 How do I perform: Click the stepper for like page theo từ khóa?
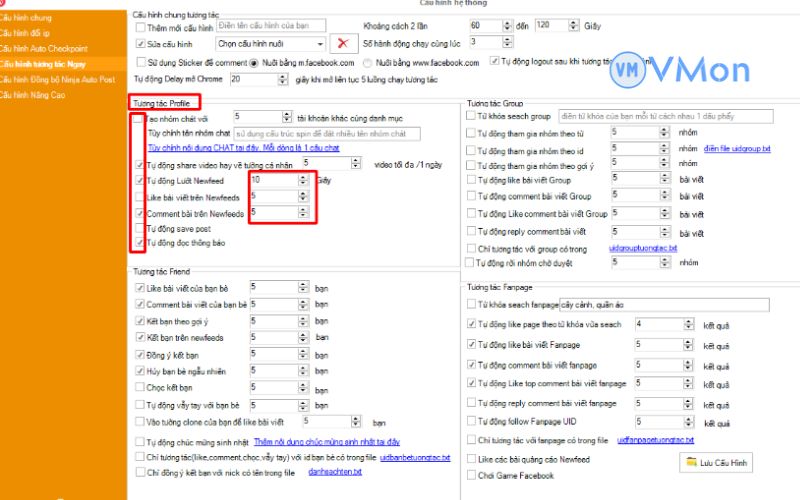coord(685,325)
